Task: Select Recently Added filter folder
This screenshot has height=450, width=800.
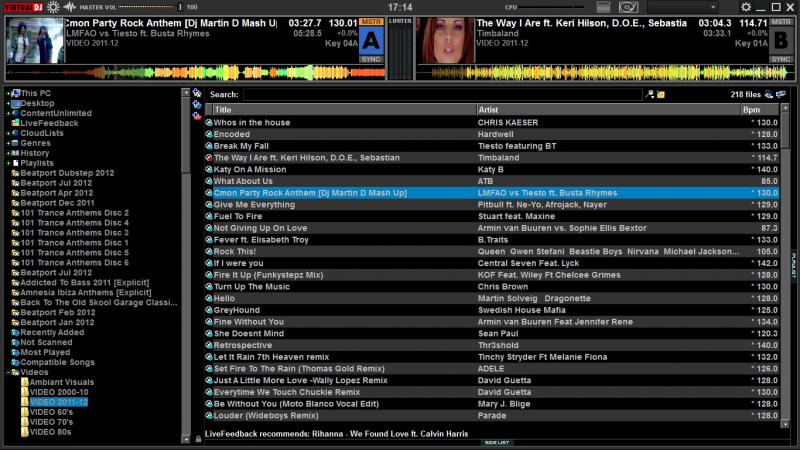Action: click(48, 332)
